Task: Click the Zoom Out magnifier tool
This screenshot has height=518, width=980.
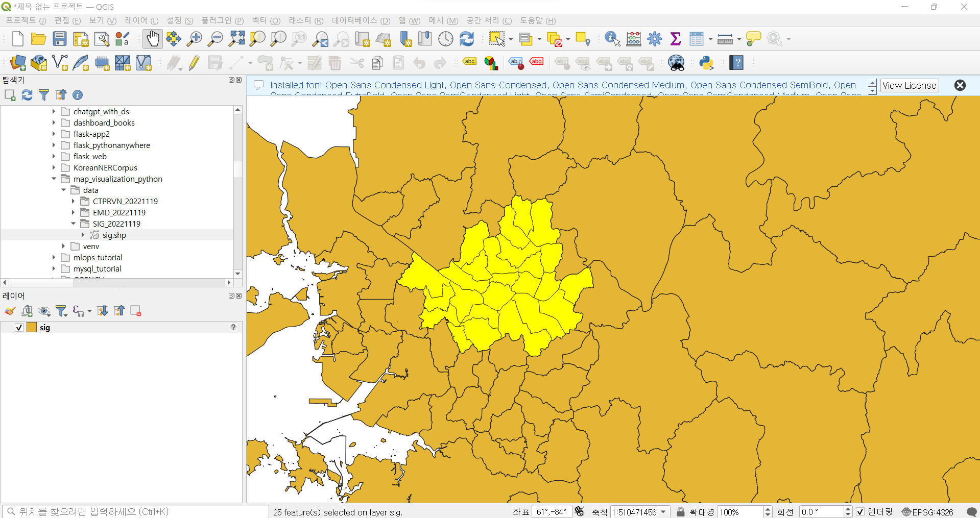Action: pyautogui.click(x=216, y=39)
